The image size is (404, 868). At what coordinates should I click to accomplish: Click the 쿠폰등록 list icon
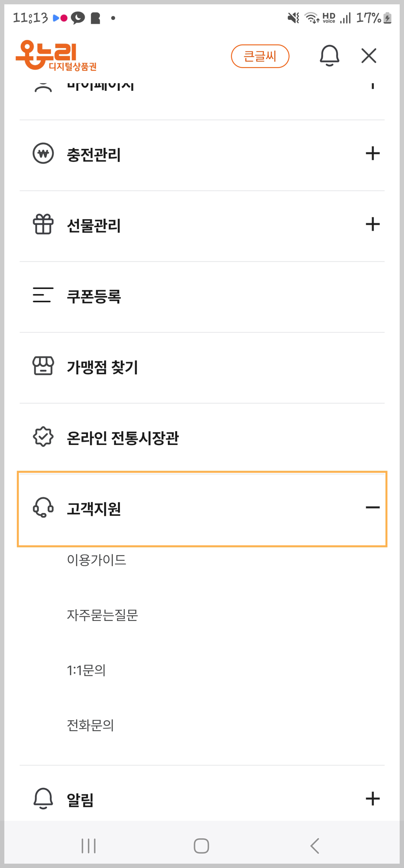(42, 296)
